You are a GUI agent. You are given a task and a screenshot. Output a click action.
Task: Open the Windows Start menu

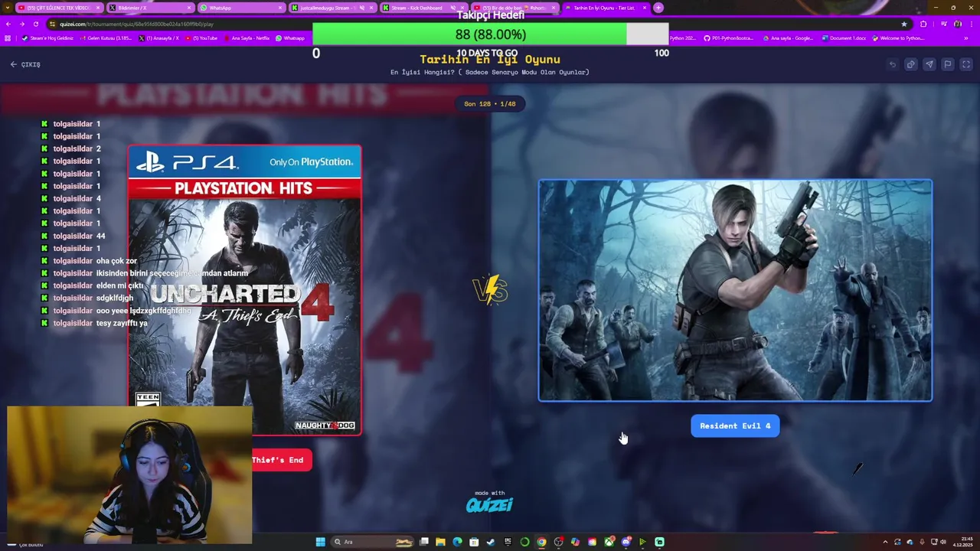pos(320,542)
